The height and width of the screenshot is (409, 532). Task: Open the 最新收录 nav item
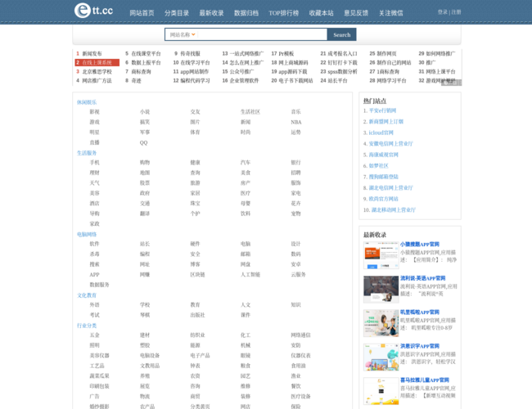(211, 13)
